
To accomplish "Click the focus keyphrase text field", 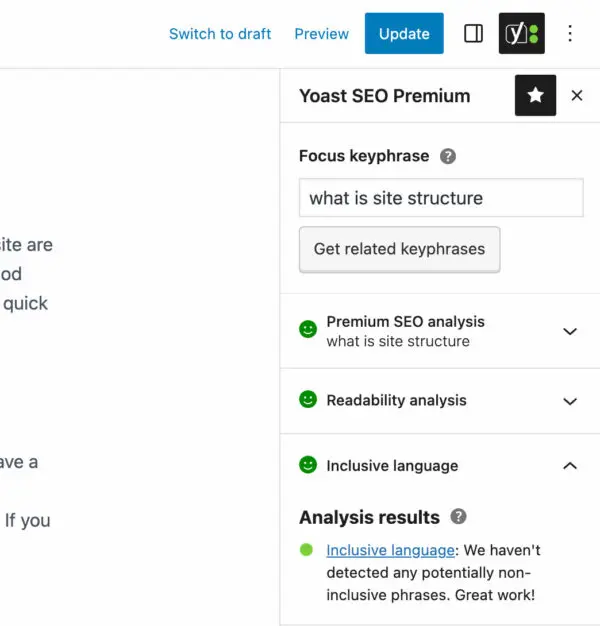I will pyautogui.click(x=441, y=198).
